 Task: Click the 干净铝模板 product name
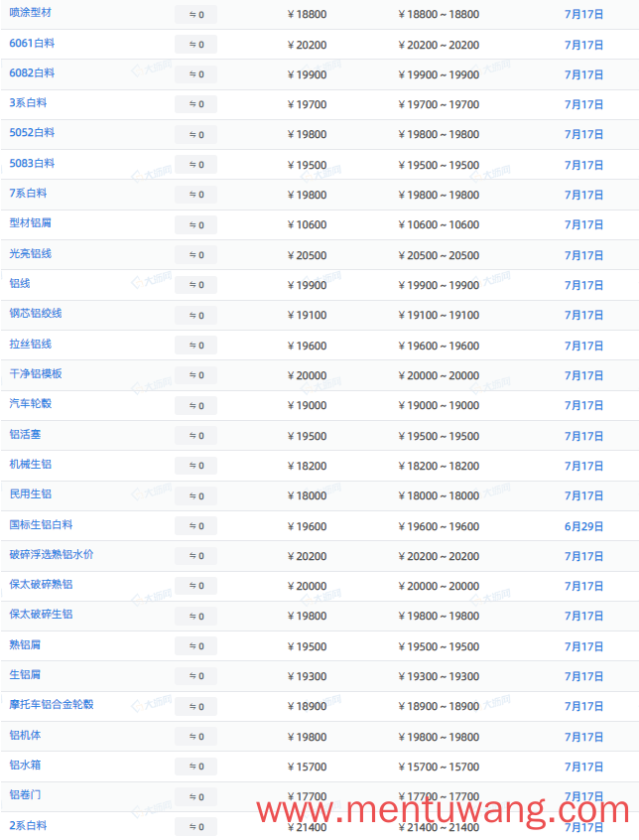coord(36,374)
